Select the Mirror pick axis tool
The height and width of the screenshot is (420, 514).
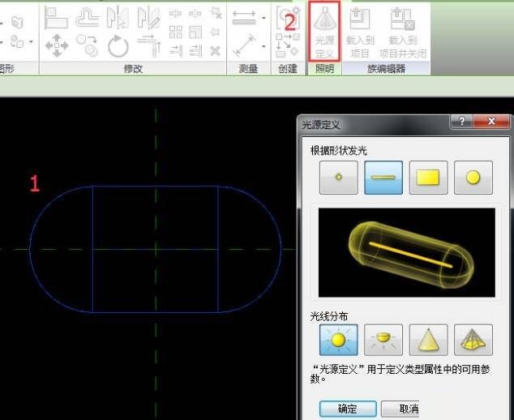(x=118, y=16)
